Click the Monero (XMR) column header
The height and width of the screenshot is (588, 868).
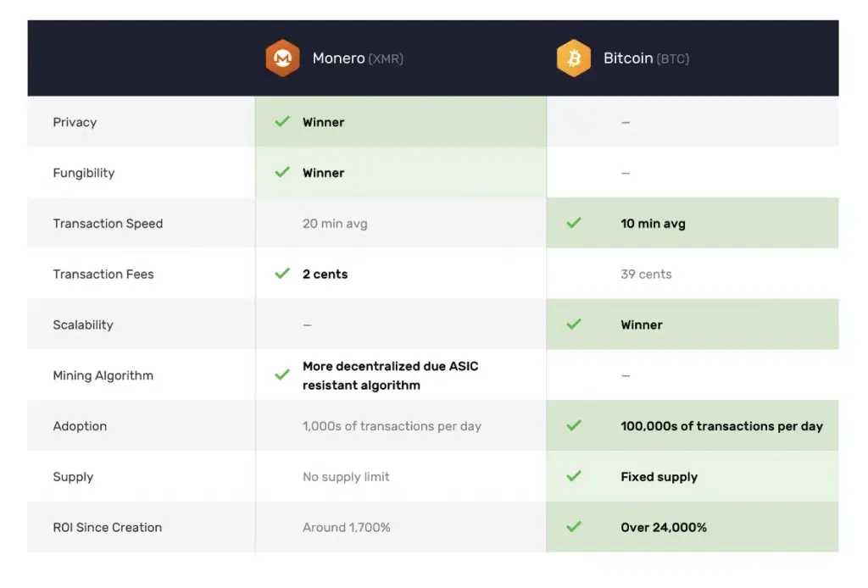point(357,58)
